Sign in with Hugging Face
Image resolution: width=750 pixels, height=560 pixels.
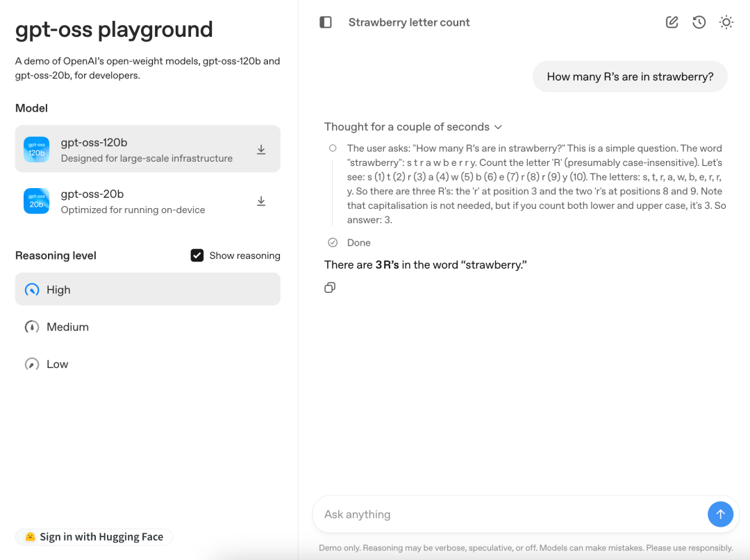[94, 537]
